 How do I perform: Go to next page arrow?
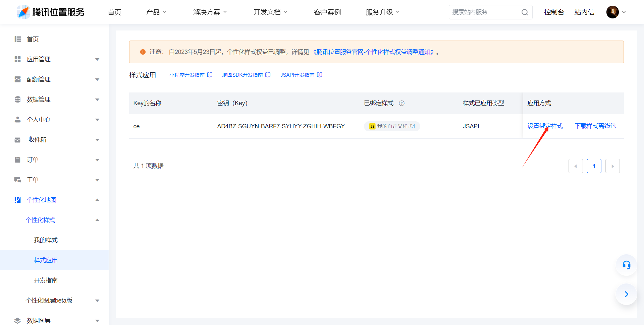pos(612,166)
